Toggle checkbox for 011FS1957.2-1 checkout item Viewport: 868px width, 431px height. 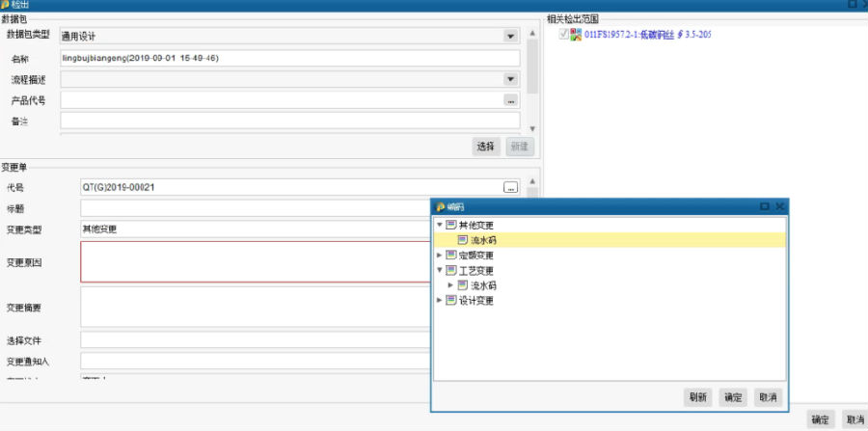(x=563, y=35)
